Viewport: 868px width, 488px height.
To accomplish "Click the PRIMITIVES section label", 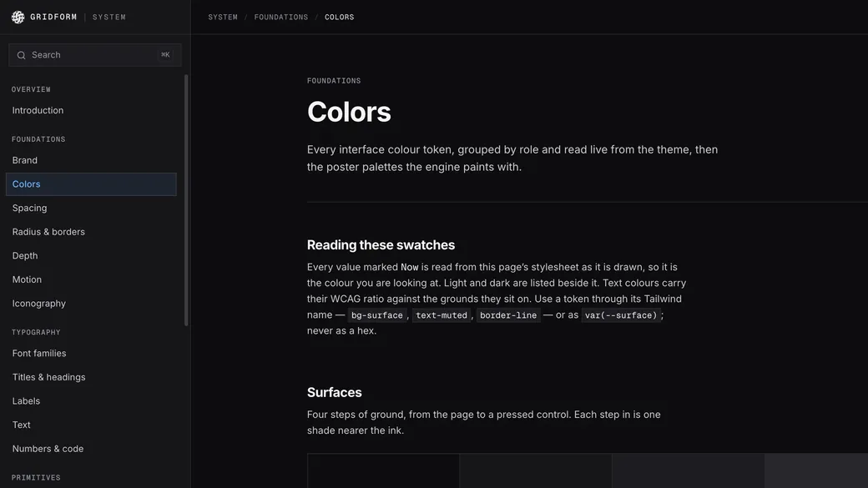I will click(x=36, y=477).
